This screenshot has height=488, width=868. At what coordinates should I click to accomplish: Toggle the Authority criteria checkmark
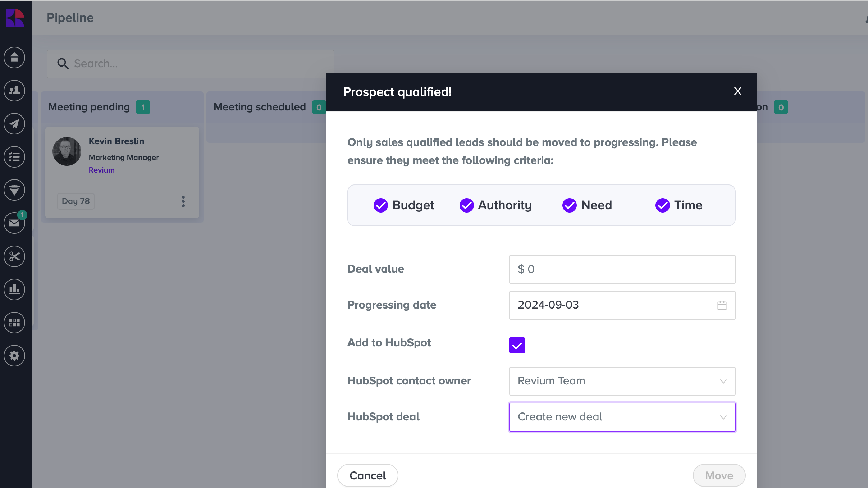coord(466,205)
